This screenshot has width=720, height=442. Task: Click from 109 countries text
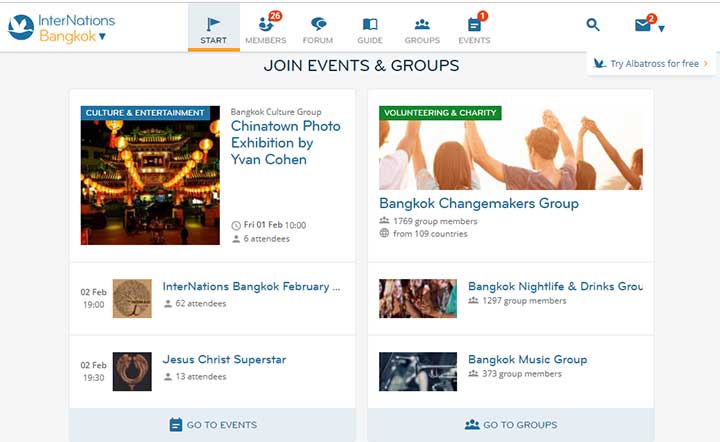click(430, 234)
